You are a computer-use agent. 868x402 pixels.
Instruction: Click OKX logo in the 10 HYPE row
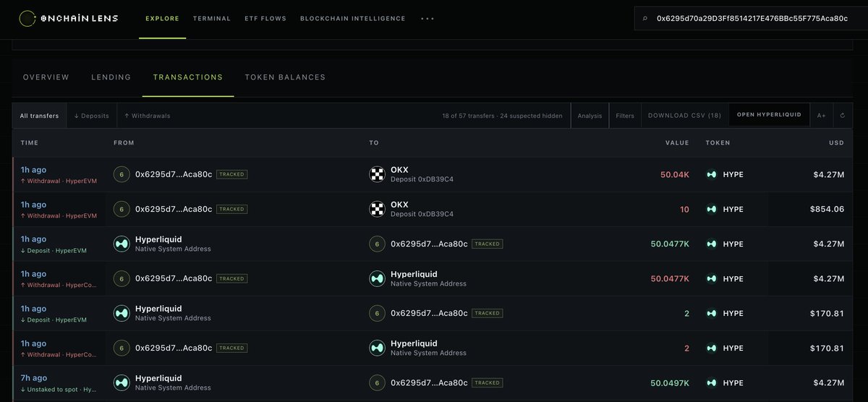(x=377, y=209)
